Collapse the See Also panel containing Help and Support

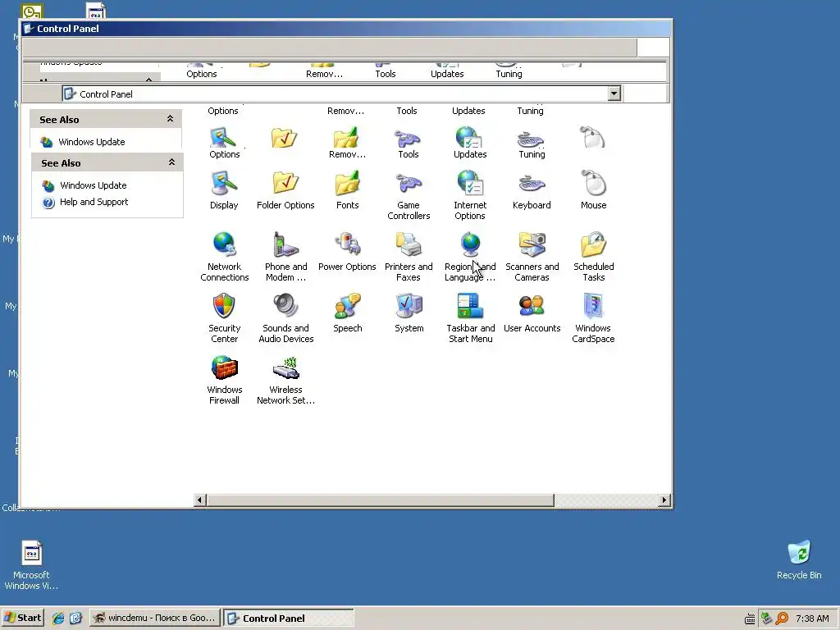pyautogui.click(x=171, y=162)
